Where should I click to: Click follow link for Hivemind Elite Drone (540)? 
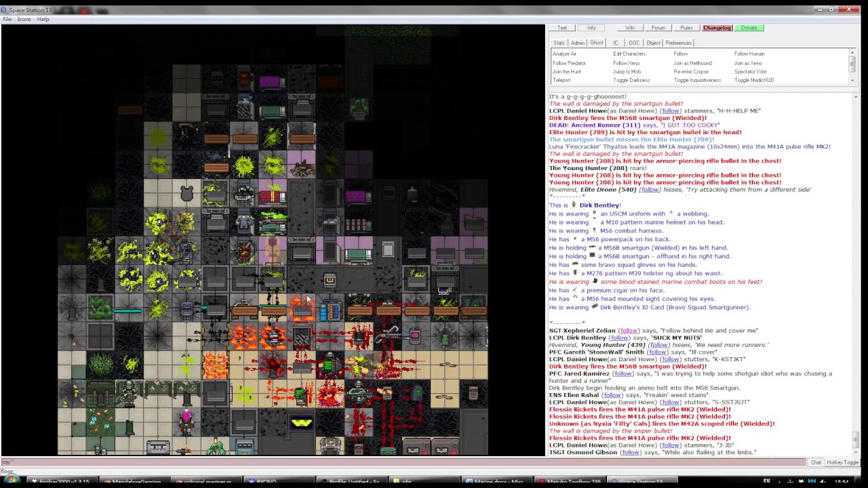point(650,190)
